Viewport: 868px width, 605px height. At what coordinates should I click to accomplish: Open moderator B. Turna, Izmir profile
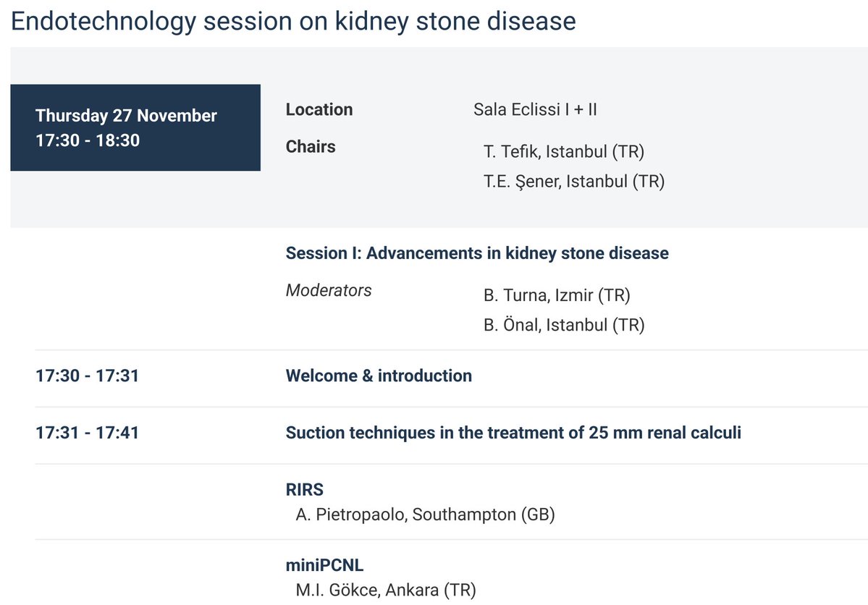tap(557, 296)
